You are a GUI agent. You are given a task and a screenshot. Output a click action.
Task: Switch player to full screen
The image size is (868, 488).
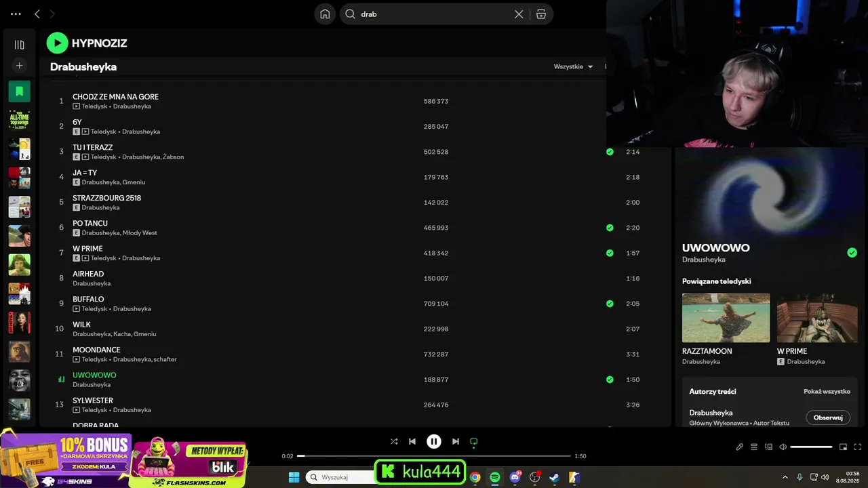858,447
